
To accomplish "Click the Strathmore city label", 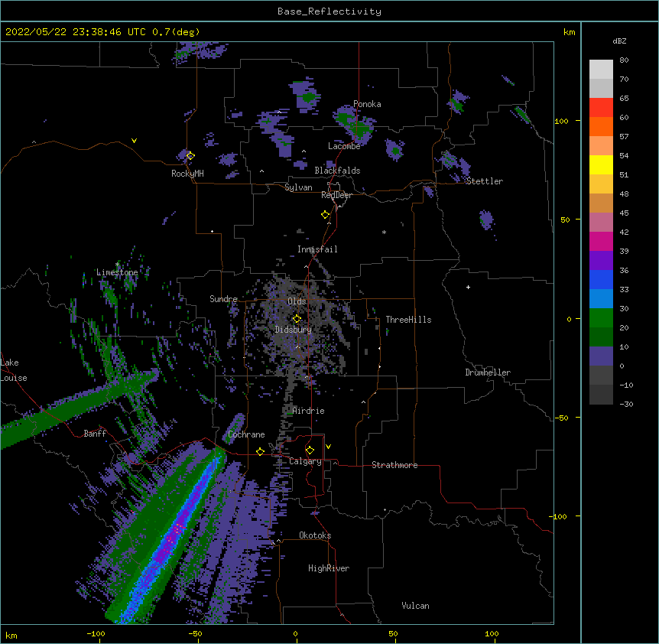I will tap(394, 465).
